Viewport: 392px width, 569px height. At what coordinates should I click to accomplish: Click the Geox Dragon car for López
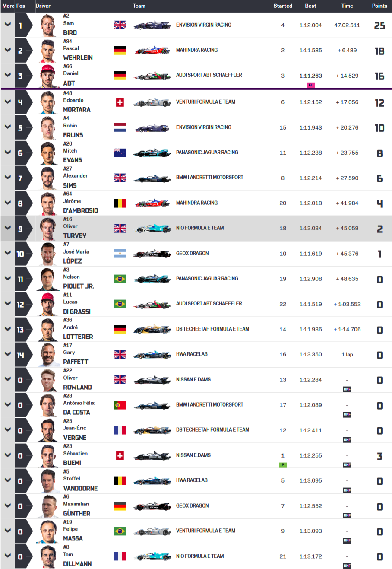152,254
